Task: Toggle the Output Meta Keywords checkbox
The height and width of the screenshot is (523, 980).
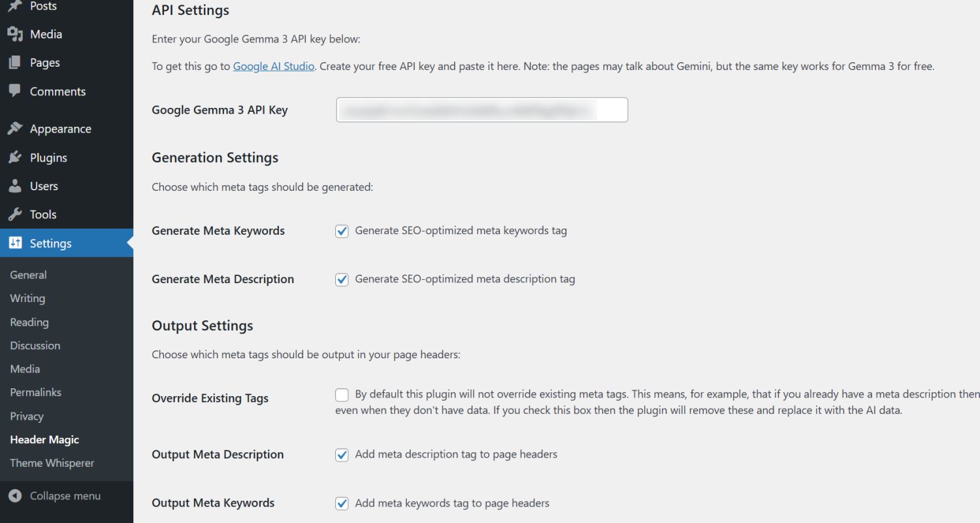Action: 342,503
